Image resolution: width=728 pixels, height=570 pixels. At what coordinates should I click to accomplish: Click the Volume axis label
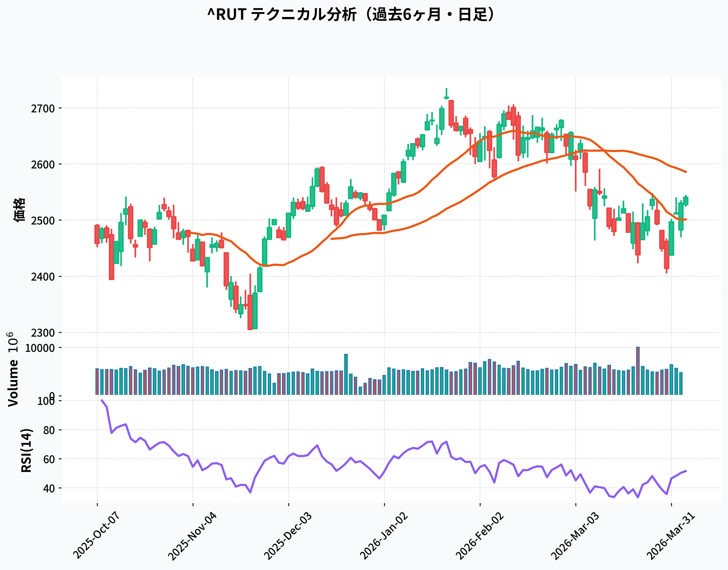click(x=13, y=383)
